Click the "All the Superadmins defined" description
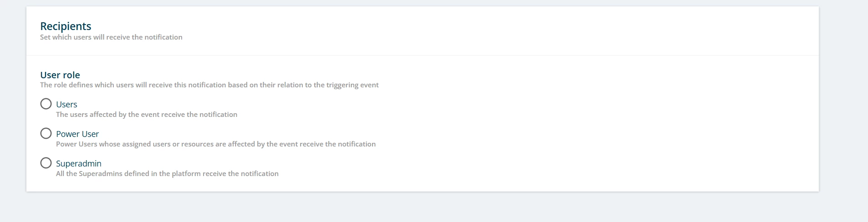The image size is (868, 222). [167, 174]
